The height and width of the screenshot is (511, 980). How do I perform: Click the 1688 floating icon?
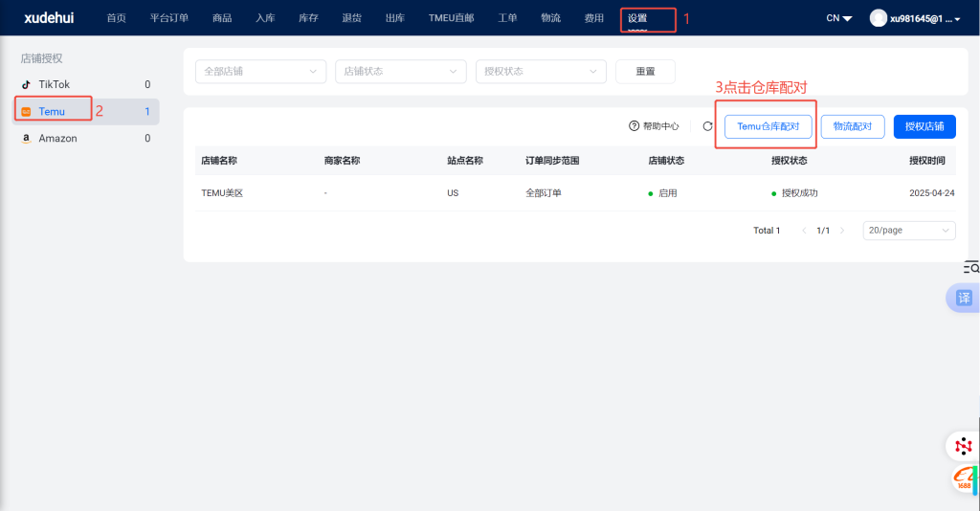(964, 479)
